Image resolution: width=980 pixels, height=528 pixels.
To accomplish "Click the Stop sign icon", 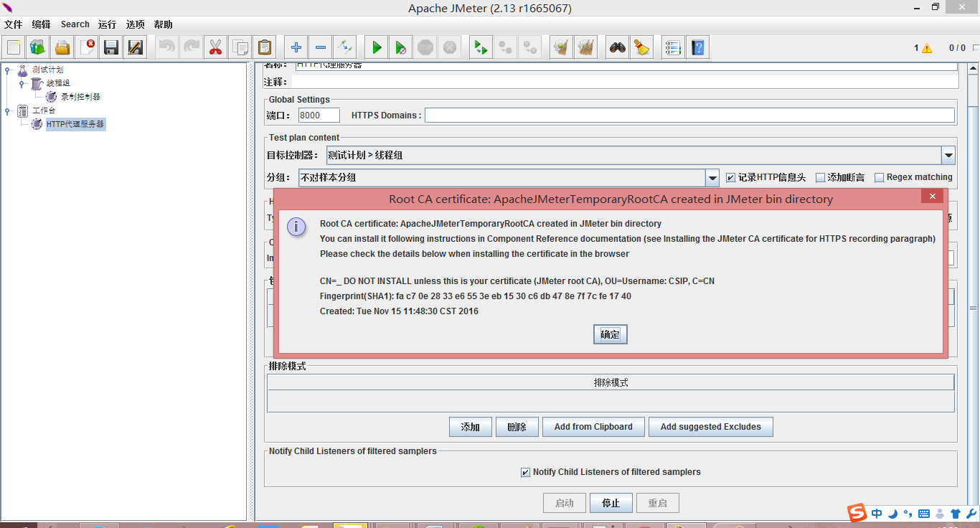I will pyautogui.click(x=425, y=48).
